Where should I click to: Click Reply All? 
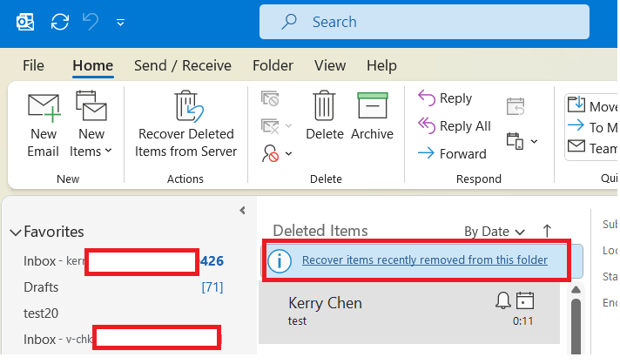pyautogui.click(x=455, y=126)
